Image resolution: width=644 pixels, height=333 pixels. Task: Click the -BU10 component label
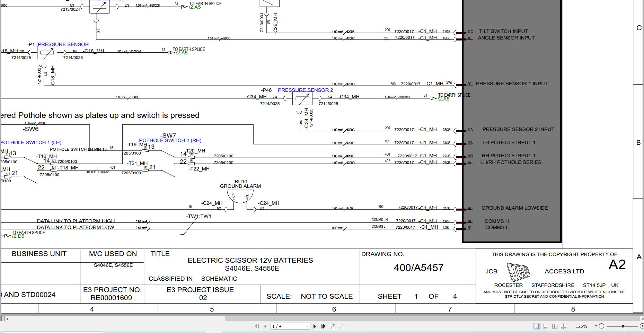point(240,182)
